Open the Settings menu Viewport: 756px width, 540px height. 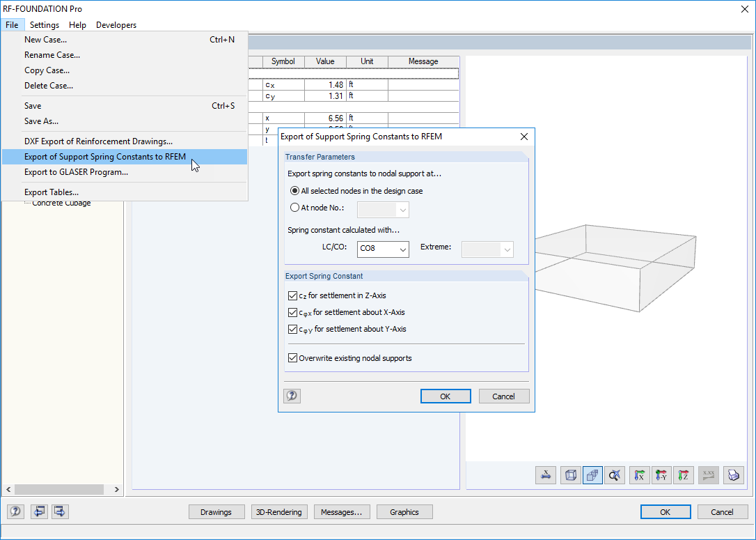pyautogui.click(x=44, y=24)
